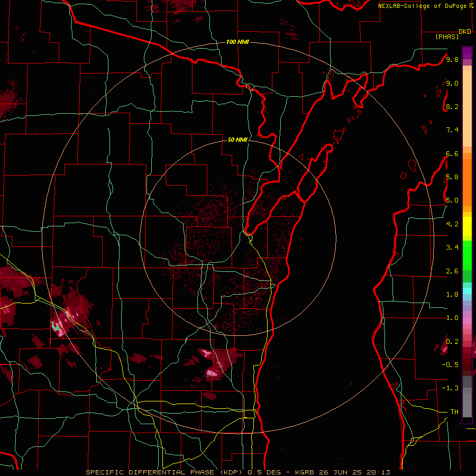Click the 5.0 legend value
The image size is (476, 476).
(x=452, y=200)
